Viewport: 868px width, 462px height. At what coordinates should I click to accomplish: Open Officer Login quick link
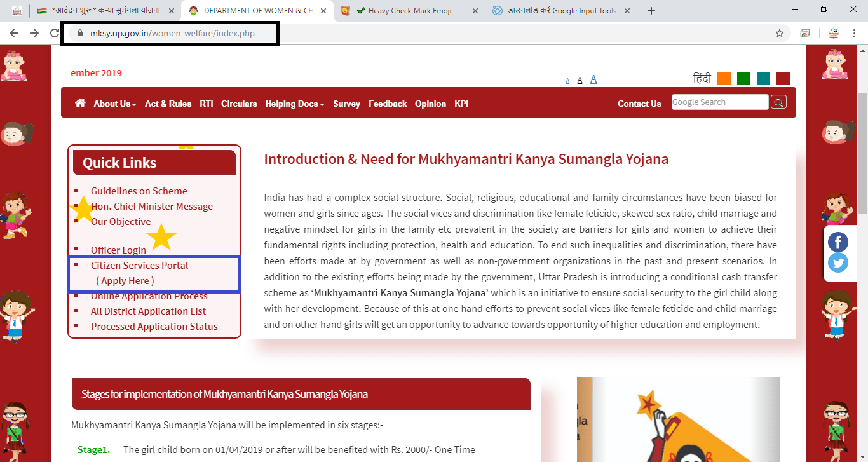pos(118,250)
